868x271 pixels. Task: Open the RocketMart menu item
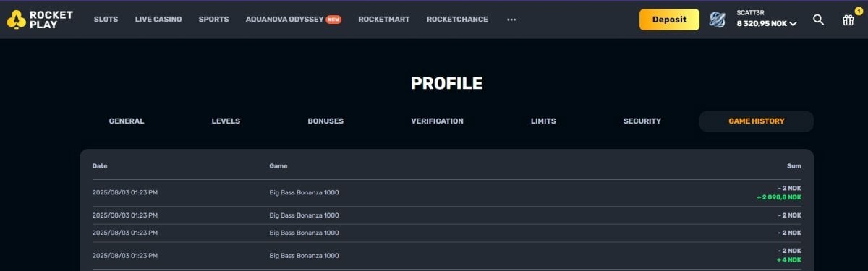click(384, 20)
